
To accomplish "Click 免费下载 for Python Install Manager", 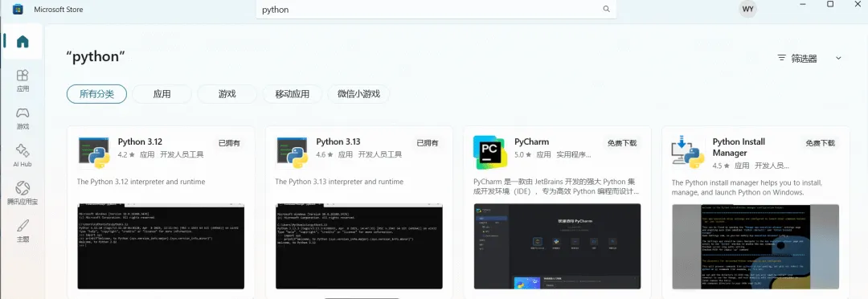I will click(x=821, y=143).
